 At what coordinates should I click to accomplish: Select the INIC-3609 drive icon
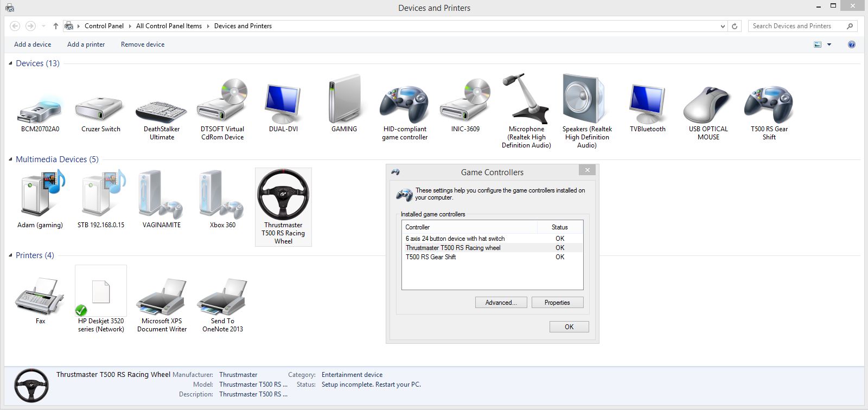(465, 102)
